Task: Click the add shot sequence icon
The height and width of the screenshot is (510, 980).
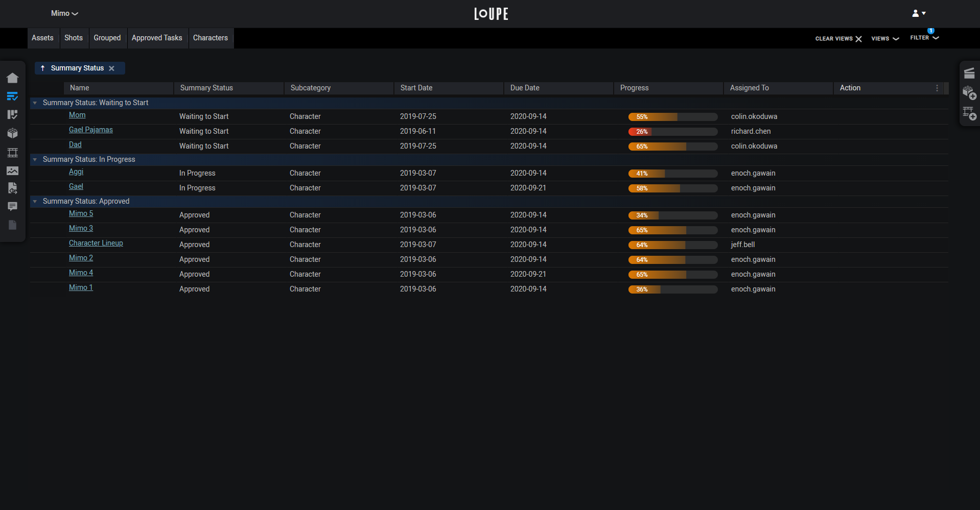Action: 969,113
